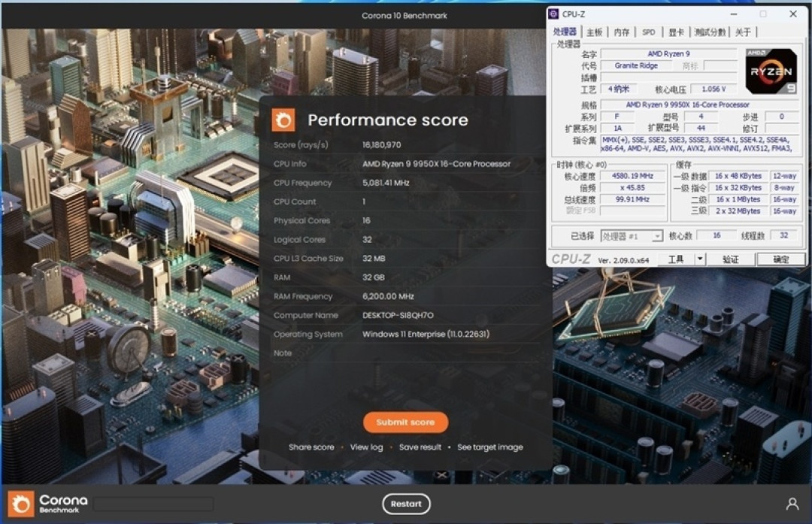Close the CPU-Z window
812x524 pixels.
coord(793,14)
